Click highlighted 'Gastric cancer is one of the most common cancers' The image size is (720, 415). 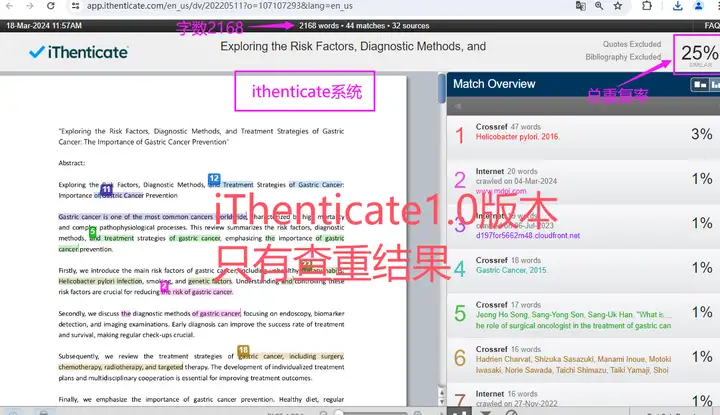(x=136, y=217)
